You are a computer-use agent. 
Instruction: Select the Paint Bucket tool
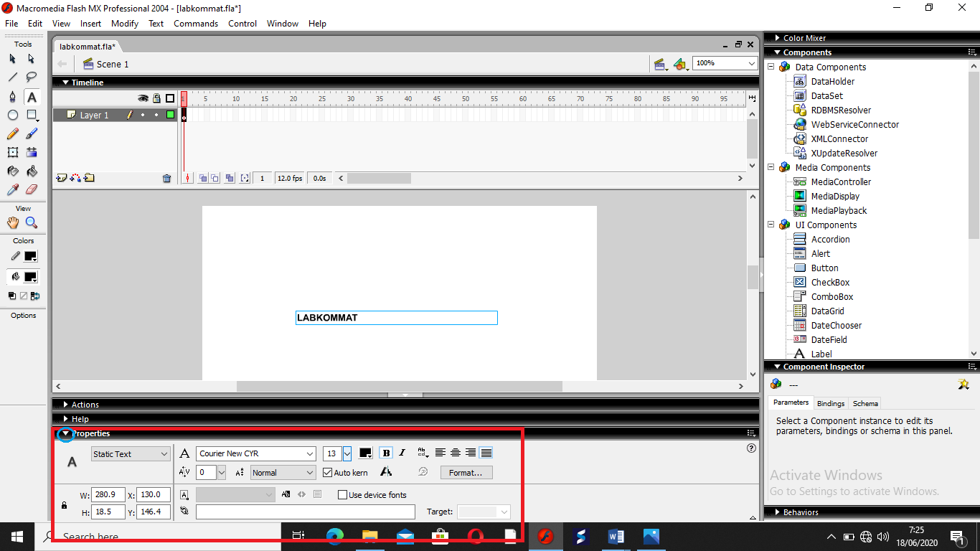32,171
